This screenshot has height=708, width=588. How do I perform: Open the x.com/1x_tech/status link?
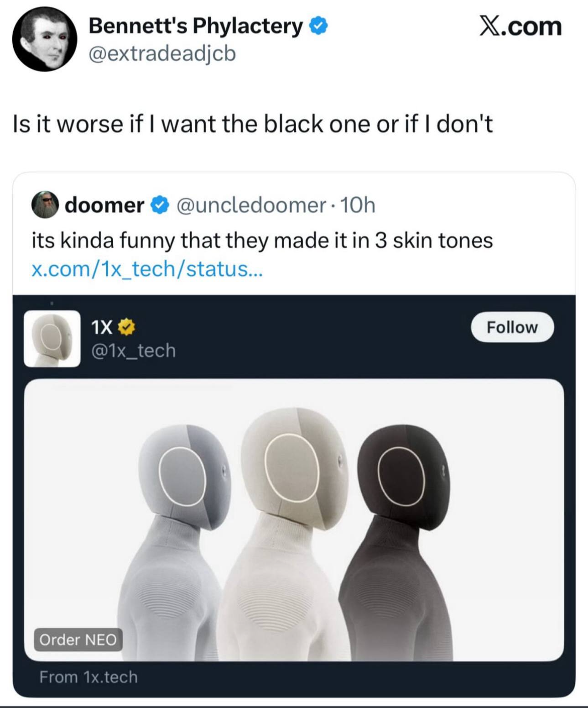click(147, 269)
